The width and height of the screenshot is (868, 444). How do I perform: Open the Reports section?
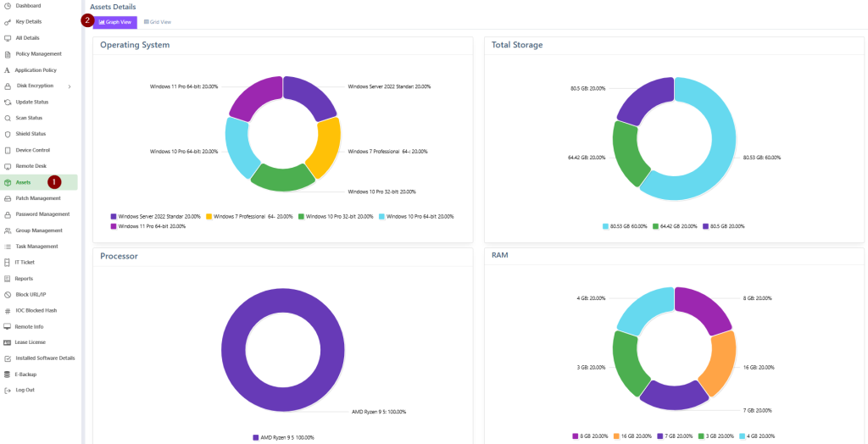tap(24, 278)
